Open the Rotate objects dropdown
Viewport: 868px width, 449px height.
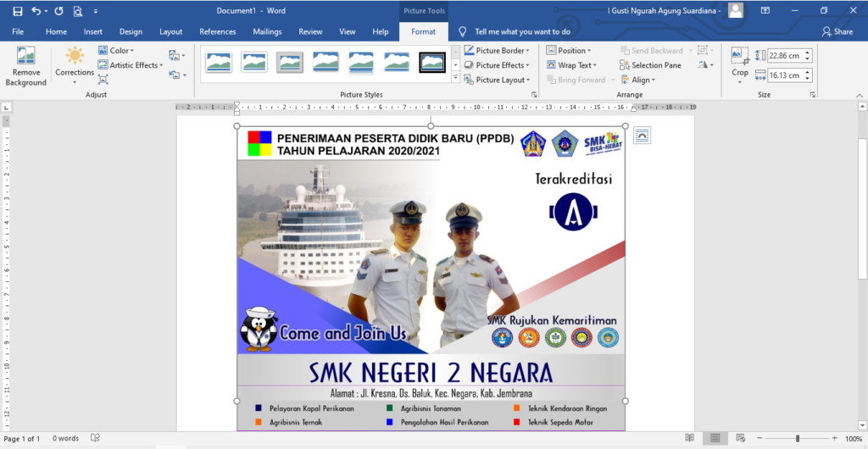point(705,65)
